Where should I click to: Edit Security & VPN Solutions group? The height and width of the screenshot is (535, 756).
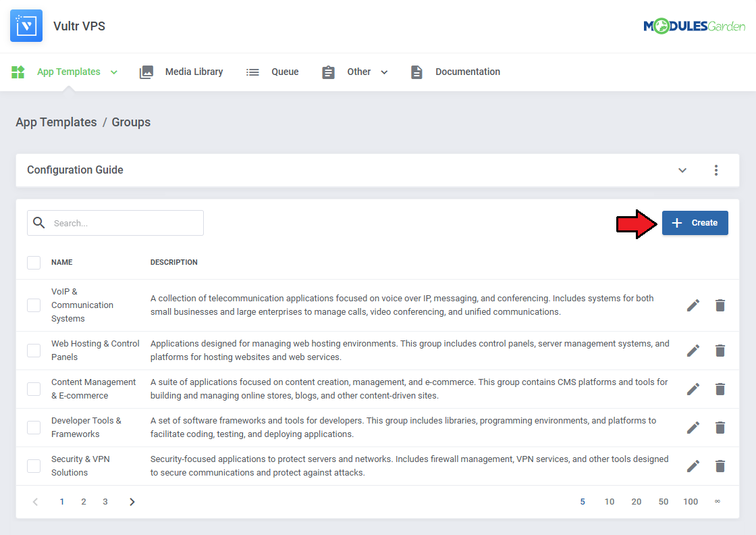693,466
